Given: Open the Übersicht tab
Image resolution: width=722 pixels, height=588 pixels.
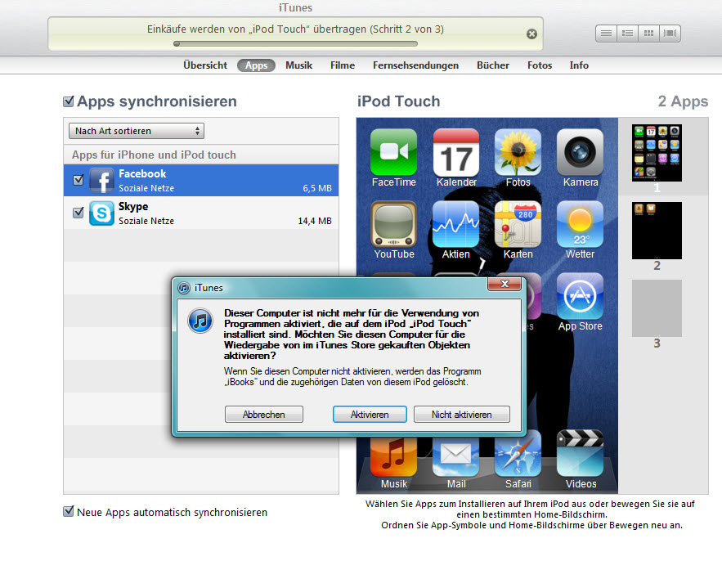Looking at the screenshot, I should [x=205, y=65].
